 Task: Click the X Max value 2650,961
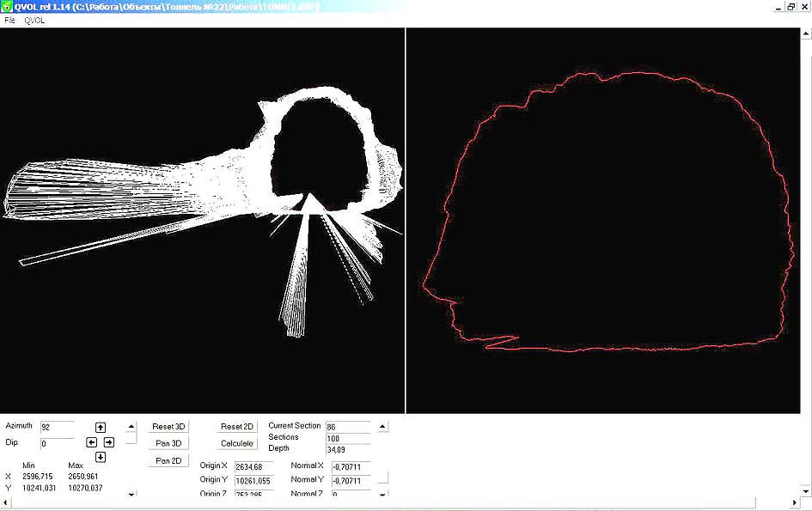tap(82, 477)
